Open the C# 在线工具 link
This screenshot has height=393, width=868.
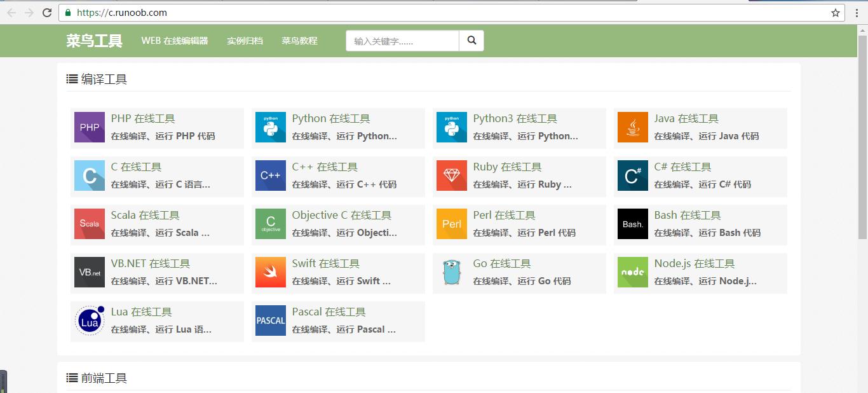point(682,167)
